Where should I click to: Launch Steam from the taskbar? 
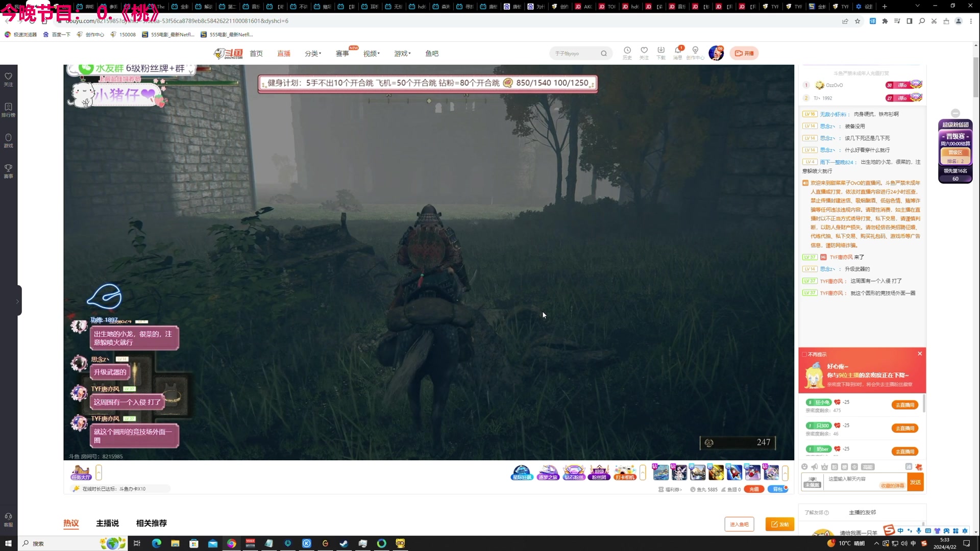(x=344, y=543)
